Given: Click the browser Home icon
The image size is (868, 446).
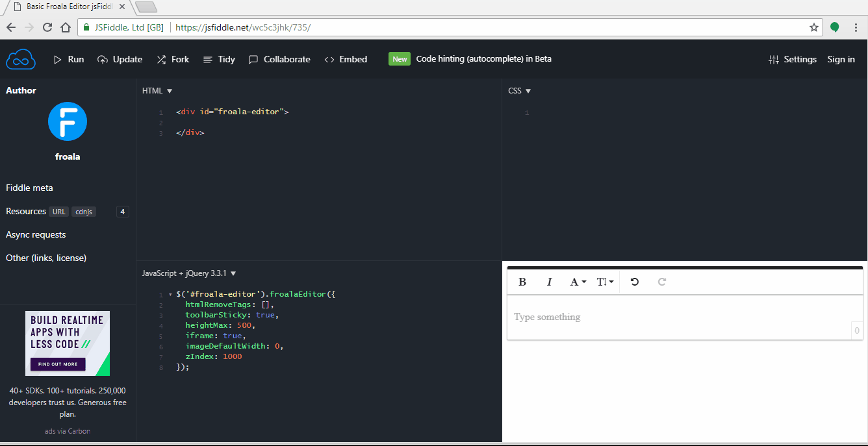Looking at the screenshot, I should pyautogui.click(x=66, y=27).
